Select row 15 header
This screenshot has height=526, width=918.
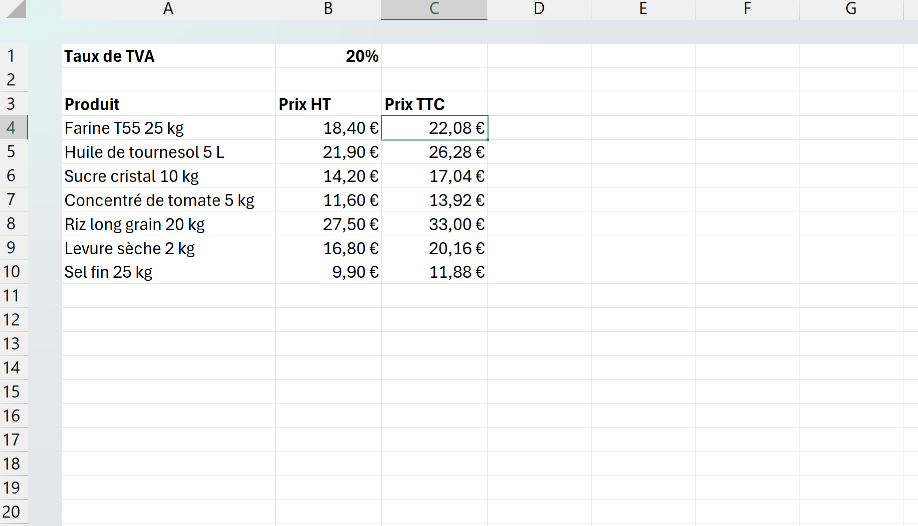pos(14,392)
